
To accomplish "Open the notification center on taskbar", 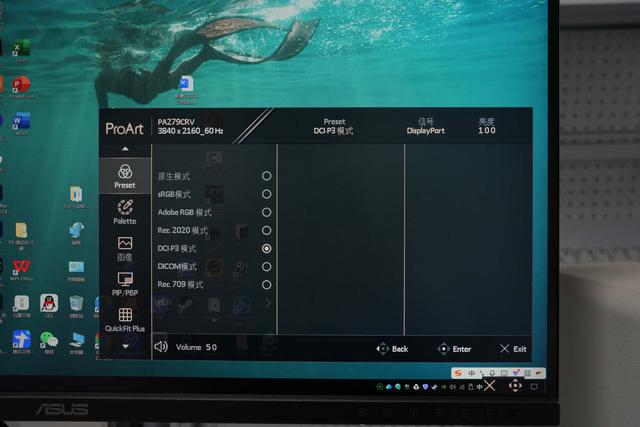I will point(534,386).
